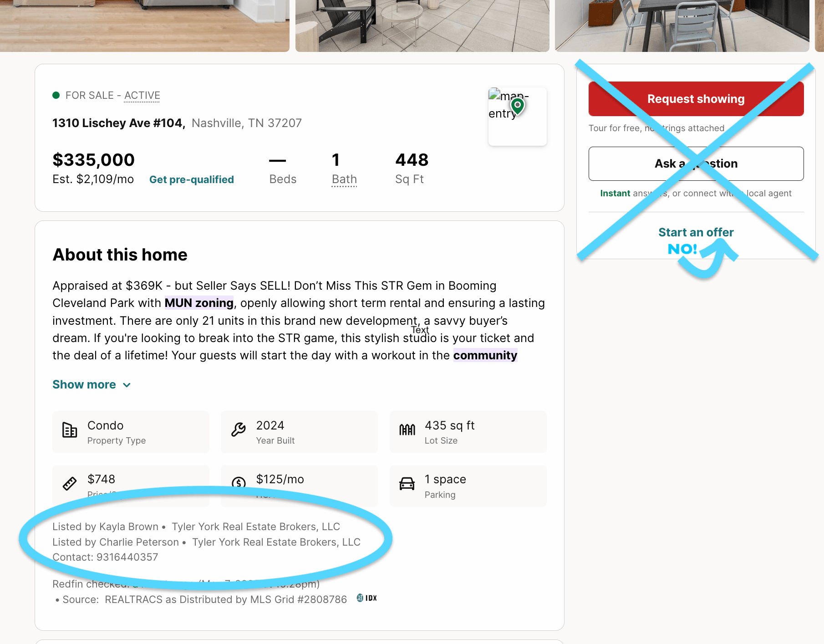
Task: Click the 448 Sq Ft value
Action: point(412,160)
